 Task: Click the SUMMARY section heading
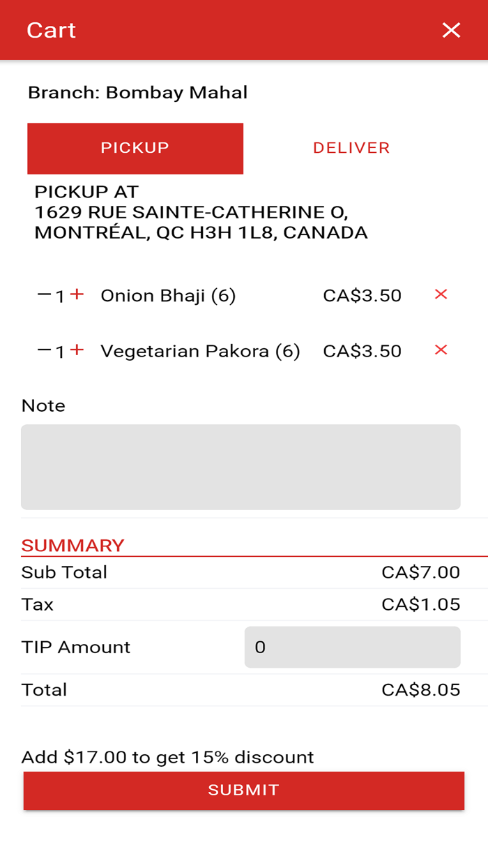(x=73, y=545)
